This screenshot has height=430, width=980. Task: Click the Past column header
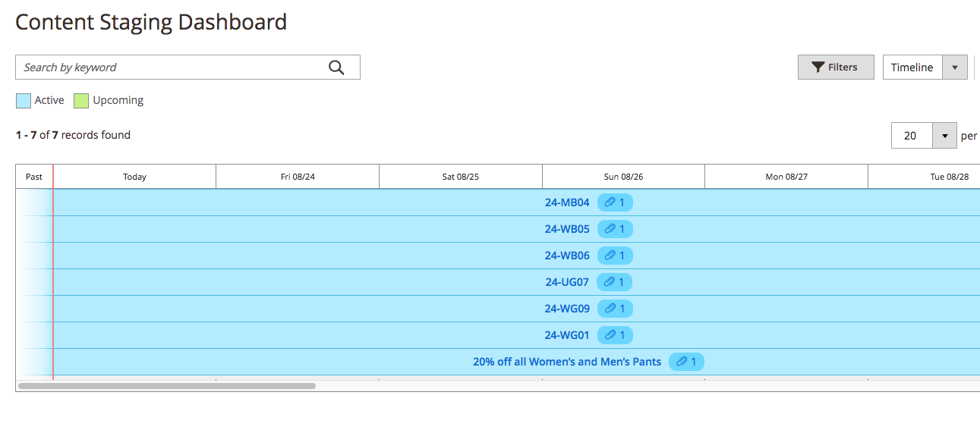(x=34, y=177)
